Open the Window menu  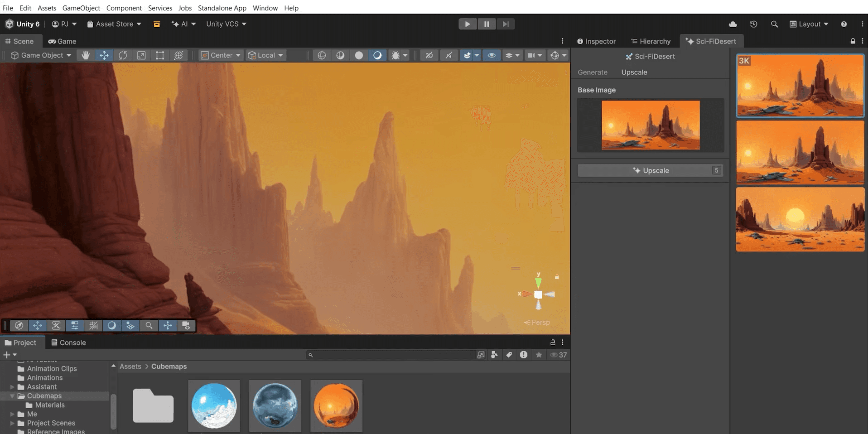pyautogui.click(x=265, y=8)
